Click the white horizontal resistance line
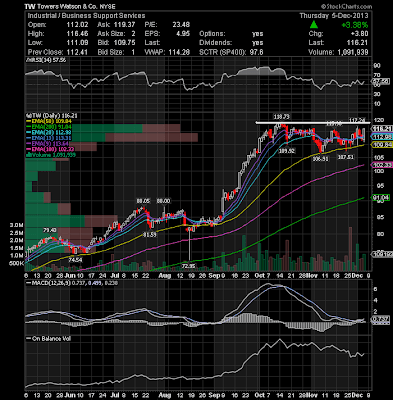Image resolution: width=393 pixels, height=400 pixels. (x=313, y=123)
